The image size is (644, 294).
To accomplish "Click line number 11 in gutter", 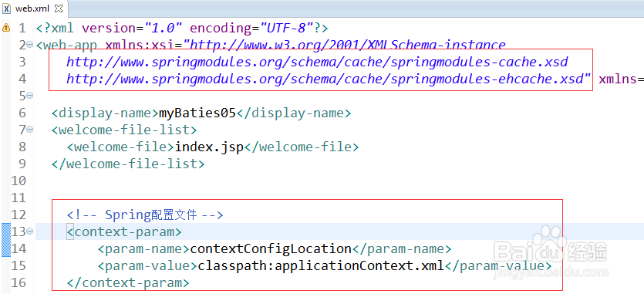I will [19, 198].
